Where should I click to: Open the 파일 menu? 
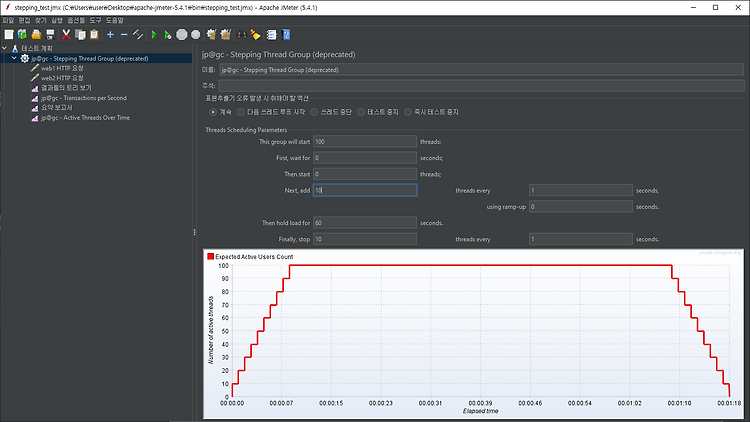(x=8, y=21)
